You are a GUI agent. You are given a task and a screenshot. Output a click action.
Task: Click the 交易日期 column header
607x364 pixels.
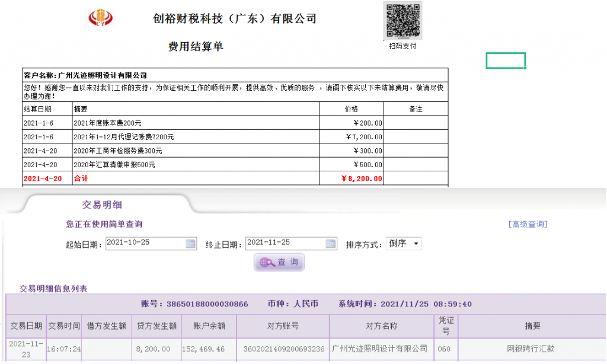[26, 326]
